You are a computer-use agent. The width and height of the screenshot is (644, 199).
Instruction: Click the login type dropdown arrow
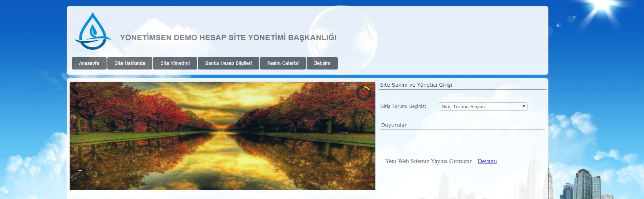tap(523, 106)
